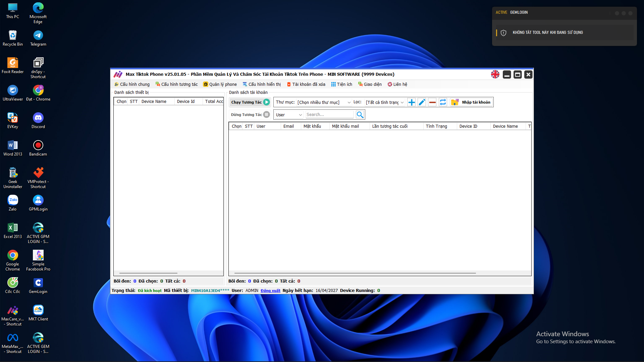Open Foxit Reader desktop shortcut
This screenshot has width=644, height=362.
coord(13,66)
